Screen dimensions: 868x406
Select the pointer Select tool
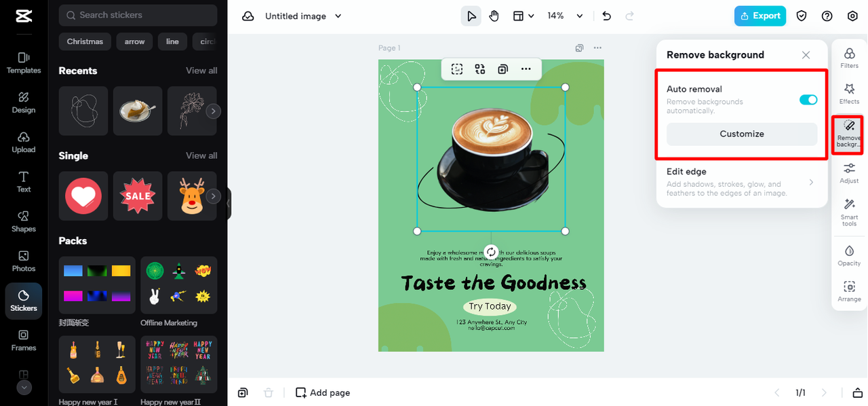point(471,16)
